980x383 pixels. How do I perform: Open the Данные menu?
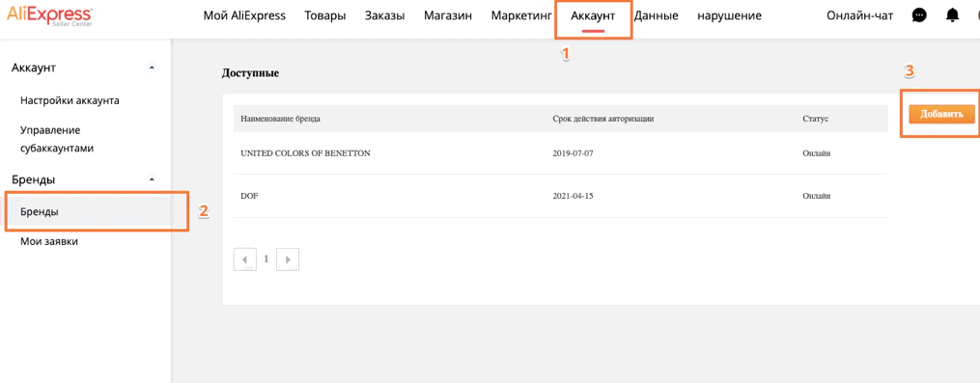coord(657,16)
